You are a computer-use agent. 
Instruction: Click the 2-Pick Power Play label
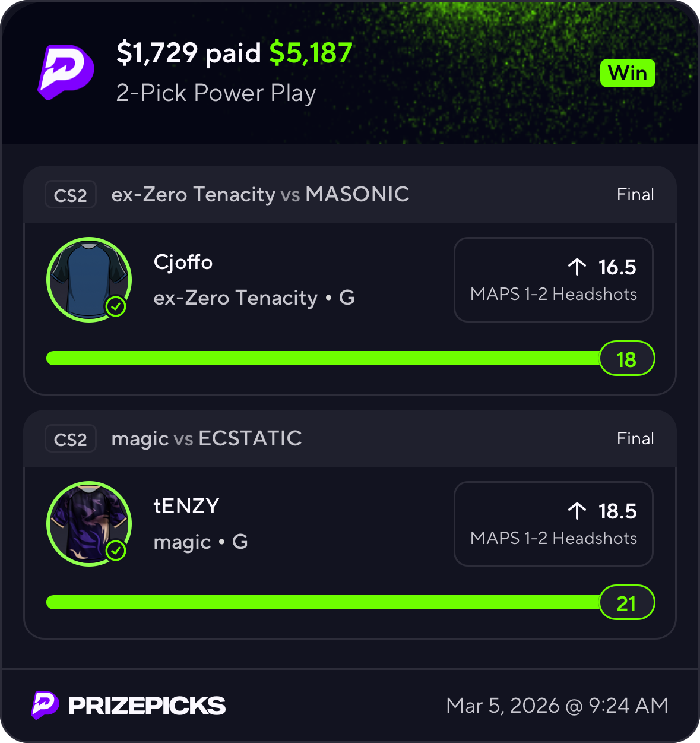[x=216, y=93]
